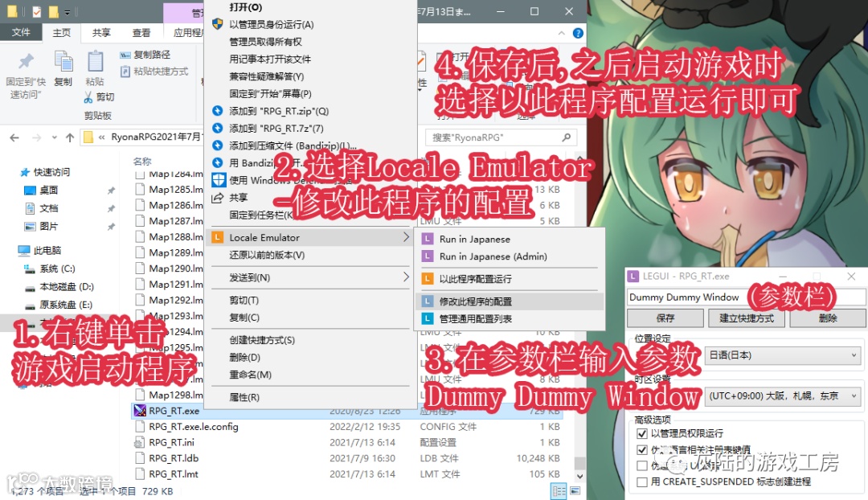Open the UTC+09:00 timezone dropdown
The width and height of the screenshot is (868, 500).
click(x=784, y=396)
